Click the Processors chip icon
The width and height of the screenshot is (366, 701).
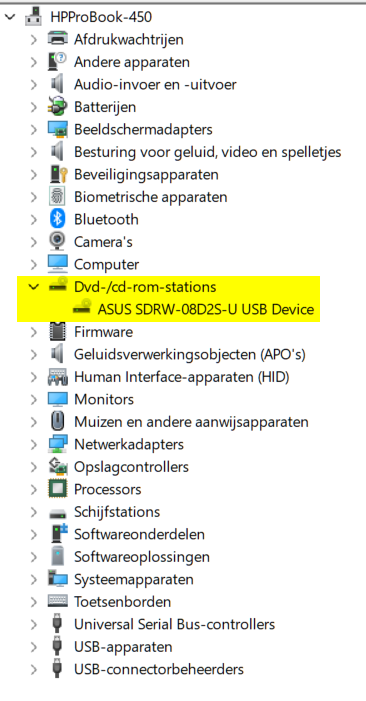pos(58,489)
